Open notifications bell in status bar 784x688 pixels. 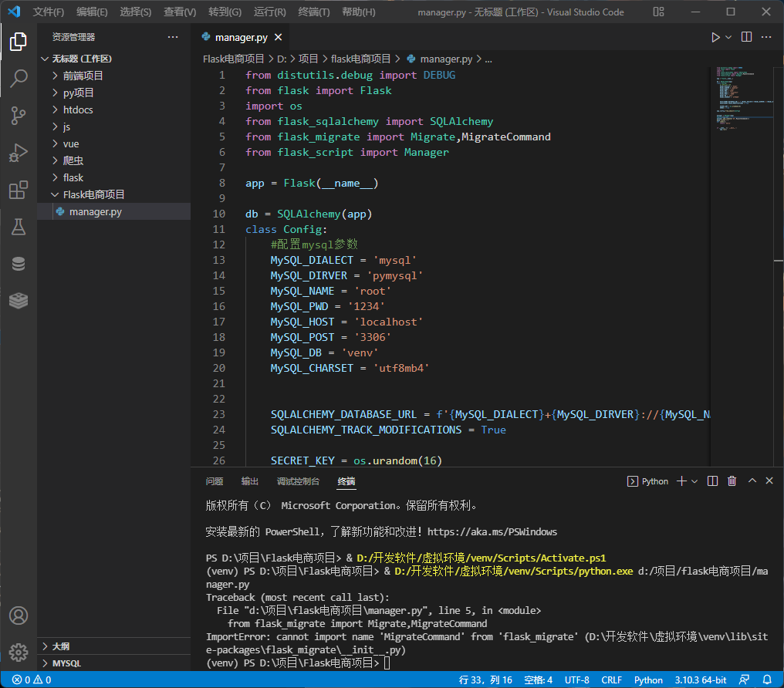767,680
